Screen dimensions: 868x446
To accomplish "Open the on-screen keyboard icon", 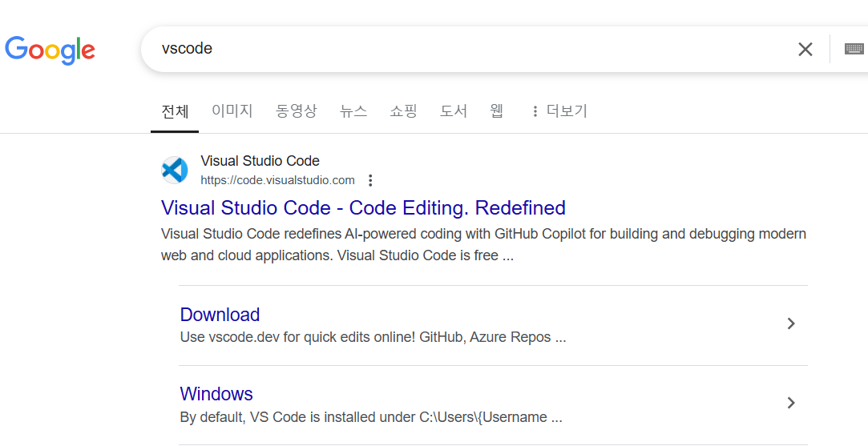I will click(x=854, y=49).
